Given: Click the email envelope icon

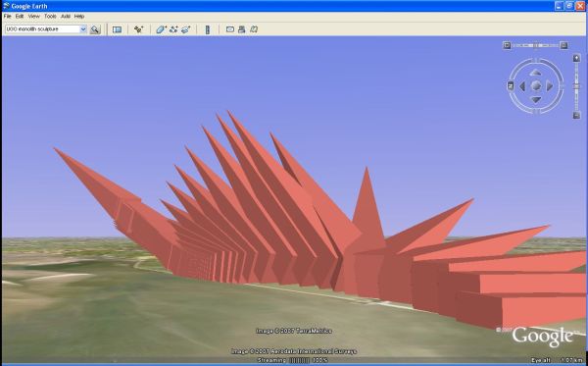Looking at the screenshot, I should point(230,29).
